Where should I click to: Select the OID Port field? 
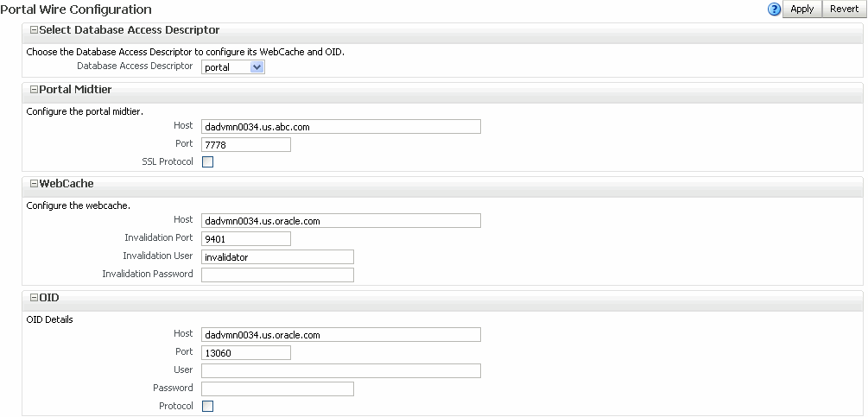[x=245, y=352]
